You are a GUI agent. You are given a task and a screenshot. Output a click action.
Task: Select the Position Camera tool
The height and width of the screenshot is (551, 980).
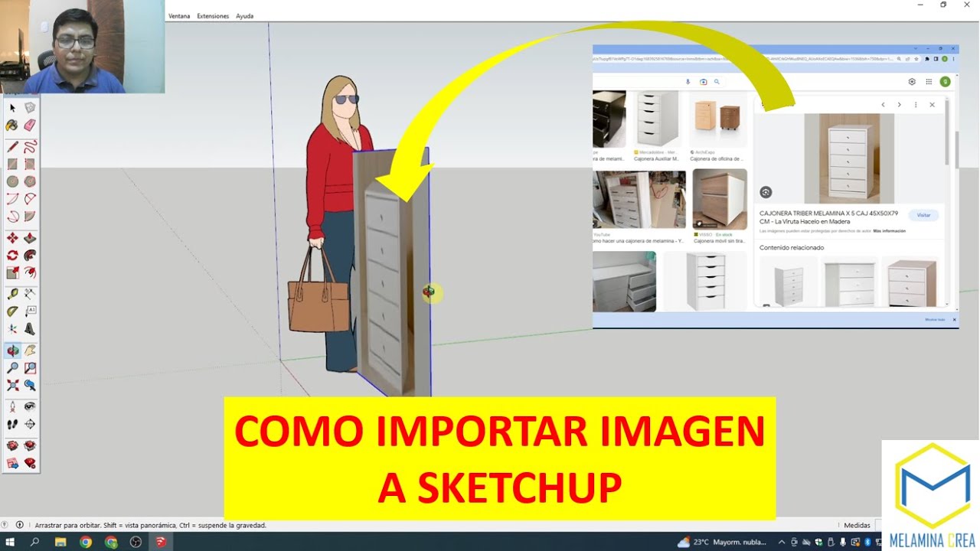pyautogui.click(x=12, y=406)
